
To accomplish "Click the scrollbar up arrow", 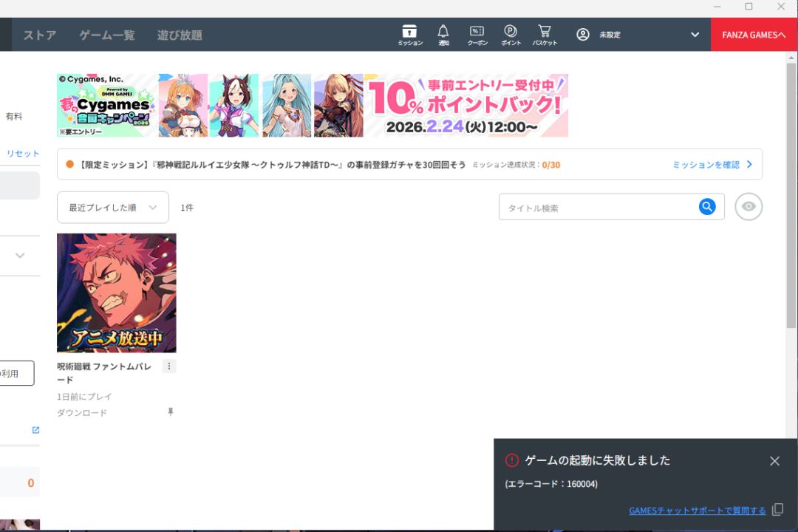I will pyautogui.click(x=791, y=58).
